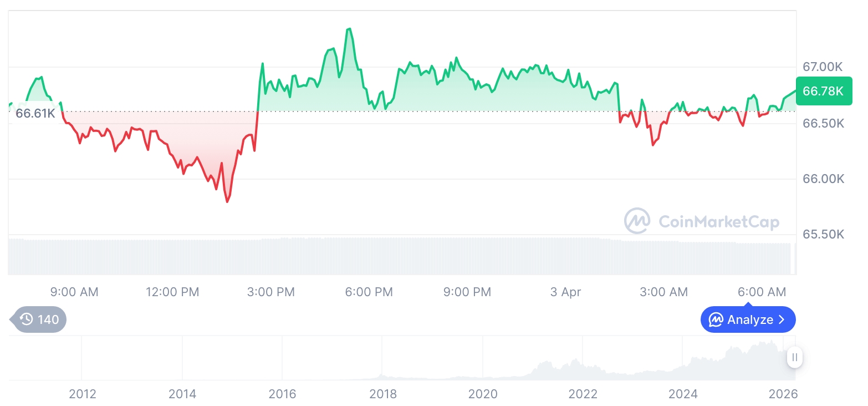This screenshot has width=868, height=406.
Task: Click the highest green peak on the price chart
Action: [349, 29]
